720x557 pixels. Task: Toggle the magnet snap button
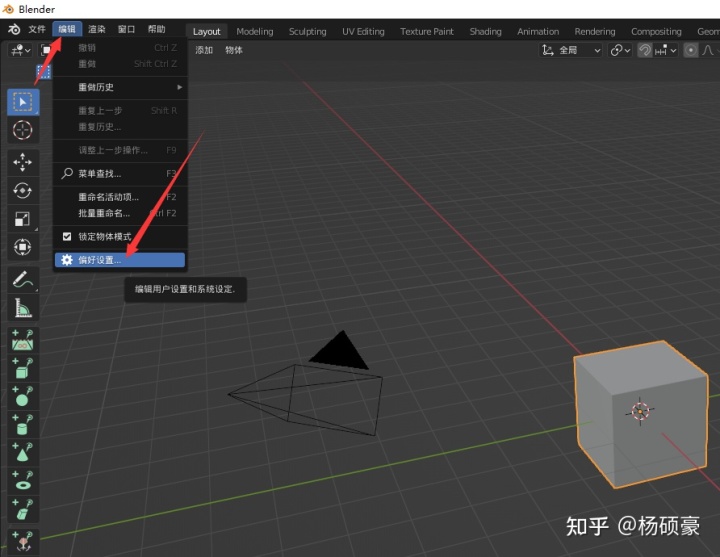click(x=645, y=50)
